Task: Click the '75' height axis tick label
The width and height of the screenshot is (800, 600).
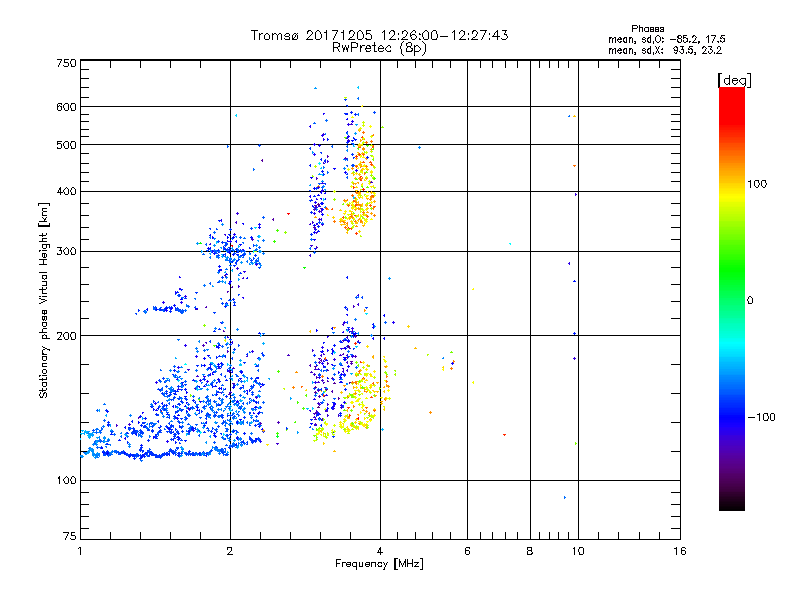Action: (70, 536)
